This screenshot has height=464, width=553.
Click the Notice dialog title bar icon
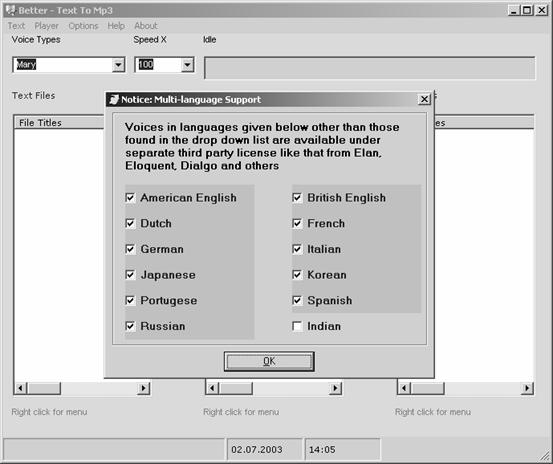coord(114,100)
